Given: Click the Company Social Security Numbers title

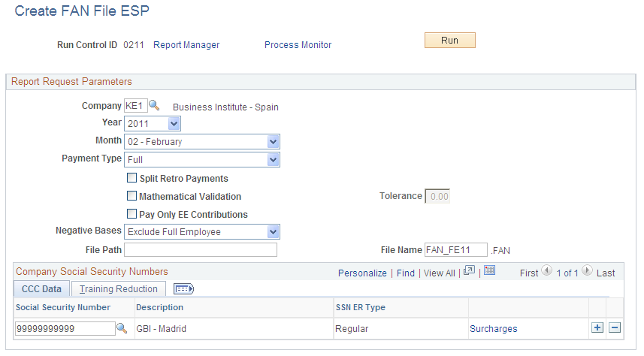Looking at the screenshot, I should (x=92, y=271).
